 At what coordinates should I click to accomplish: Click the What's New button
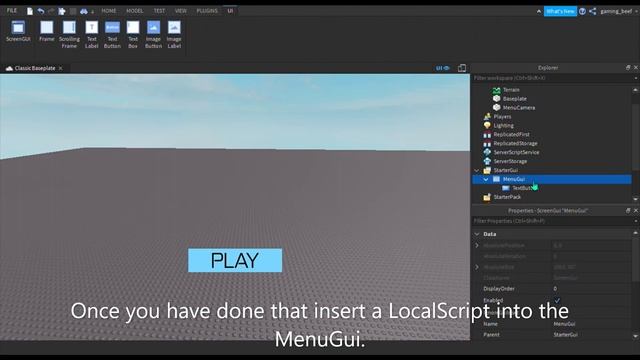560,11
